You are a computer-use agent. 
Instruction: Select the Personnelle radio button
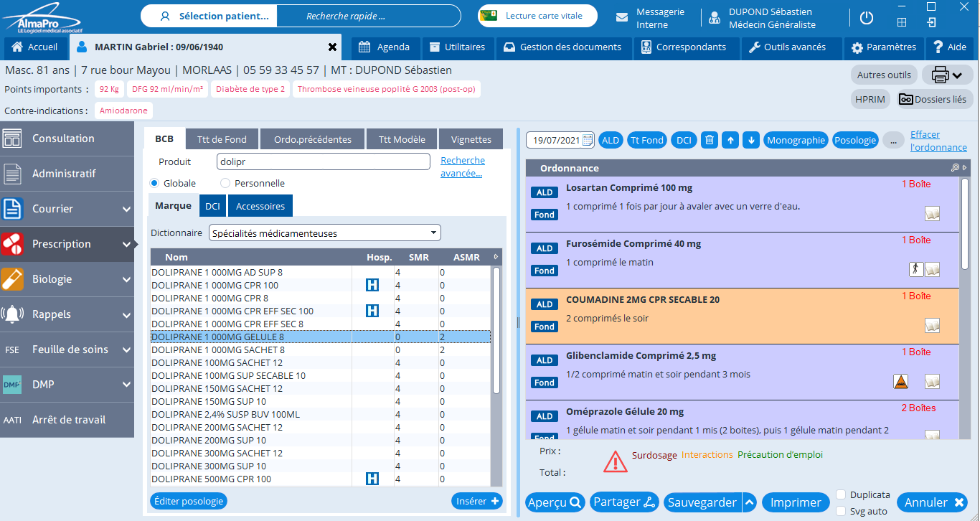[x=225, y=184]
